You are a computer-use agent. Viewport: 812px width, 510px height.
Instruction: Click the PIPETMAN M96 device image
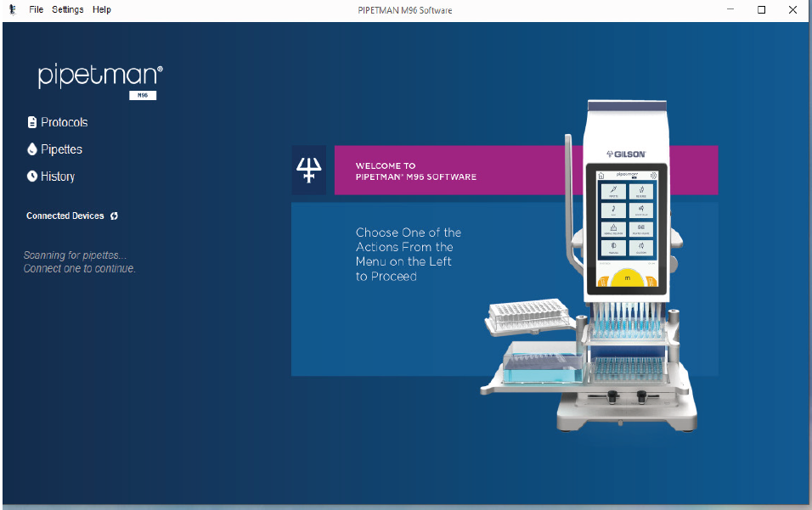[x=590, y=266]
